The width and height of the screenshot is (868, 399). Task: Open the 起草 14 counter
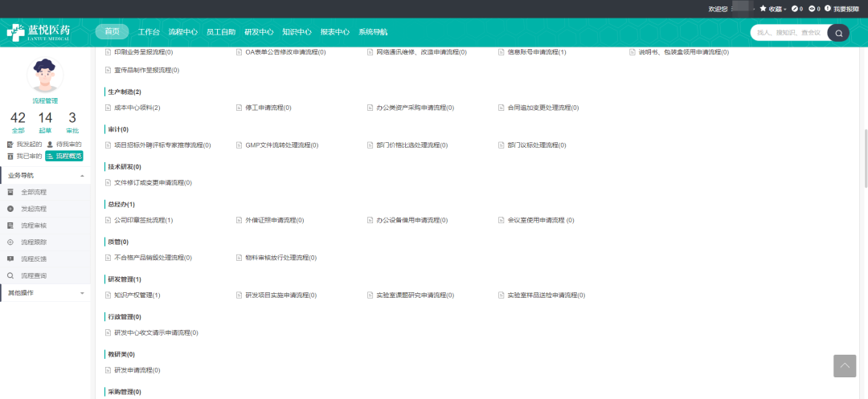tap(45, 123)
